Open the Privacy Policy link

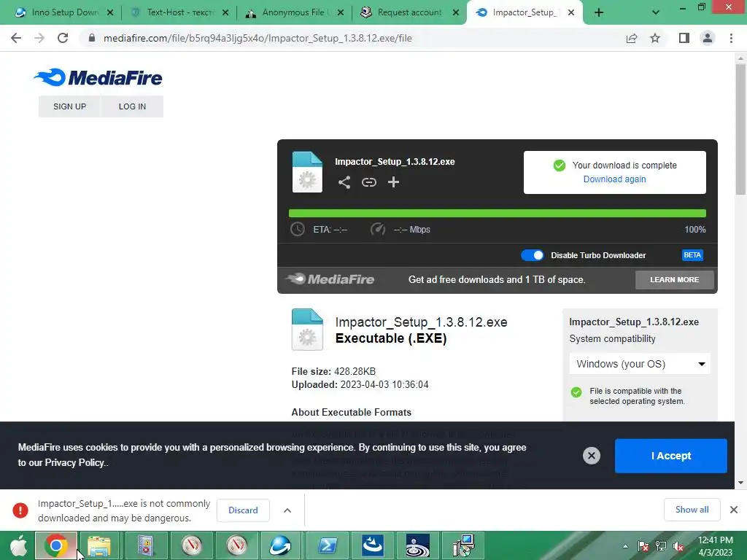74,463
